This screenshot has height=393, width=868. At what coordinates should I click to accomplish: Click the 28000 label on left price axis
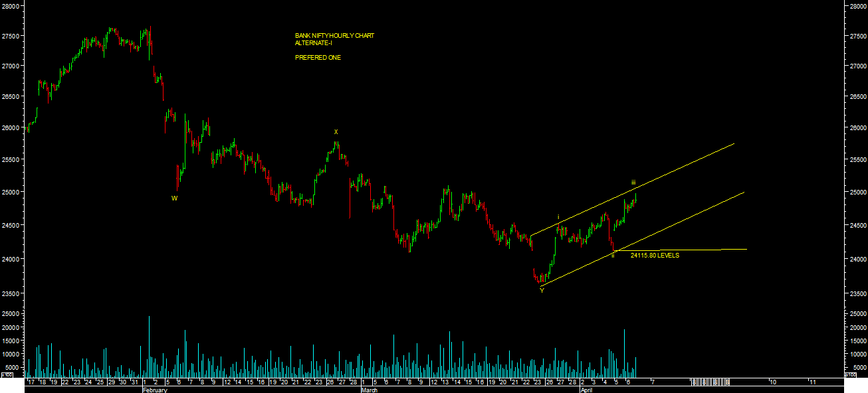click(13, 5)
